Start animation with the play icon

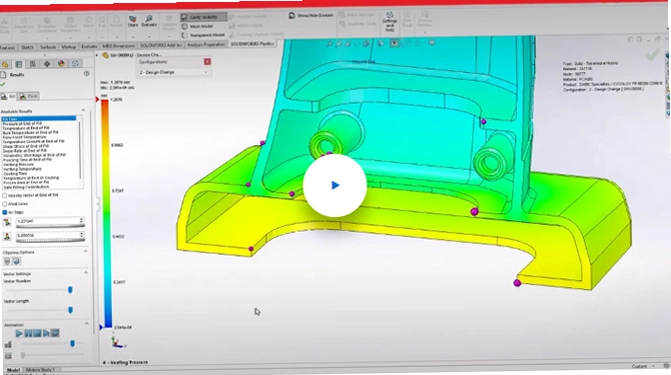click(19, 333)
